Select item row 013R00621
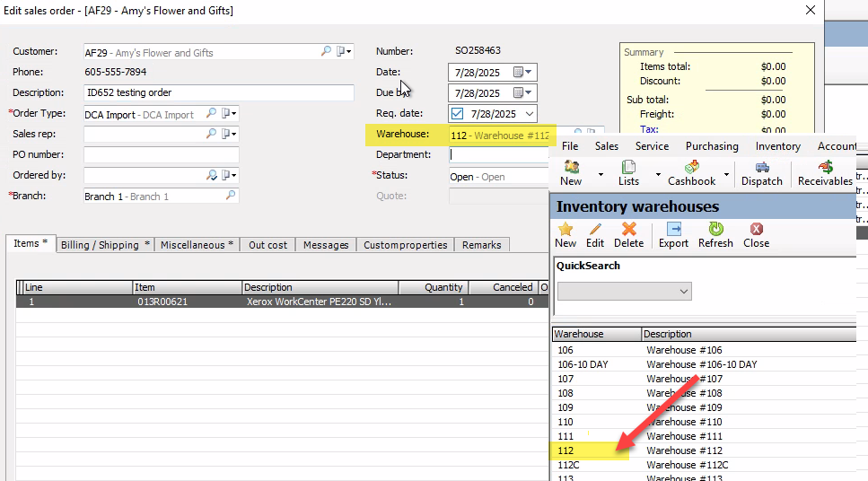The height and width of the screenshot is (481, 868). point(283,302)
